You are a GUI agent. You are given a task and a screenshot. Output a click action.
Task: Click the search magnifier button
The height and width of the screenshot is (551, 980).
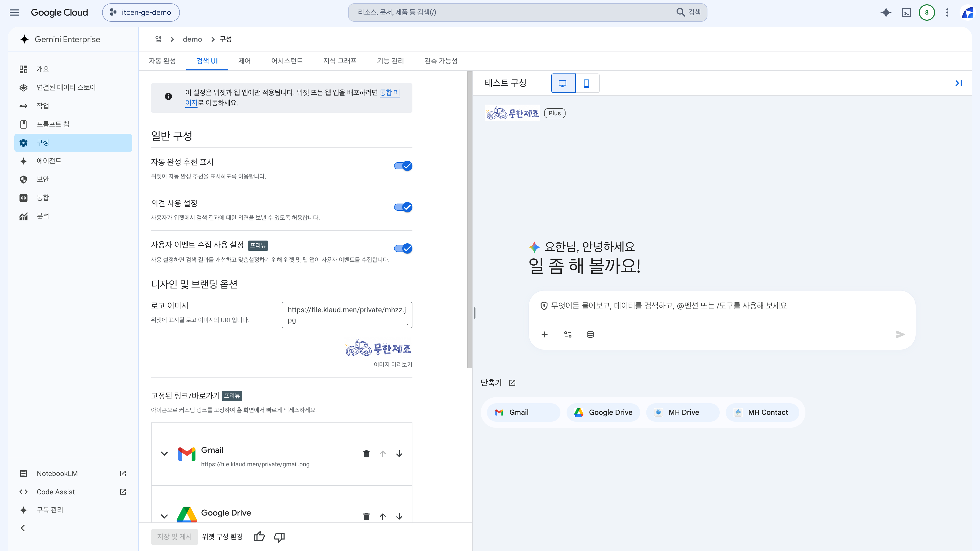[x=689, y=12]
